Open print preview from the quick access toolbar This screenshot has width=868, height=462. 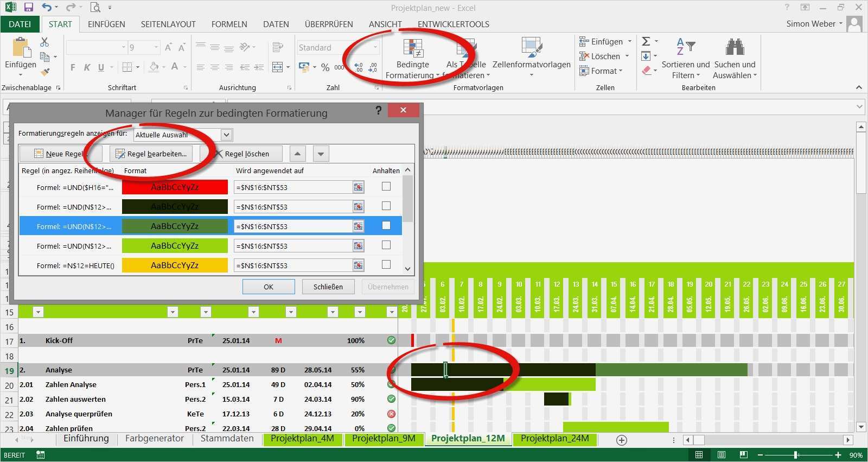[x=95, y=8]
